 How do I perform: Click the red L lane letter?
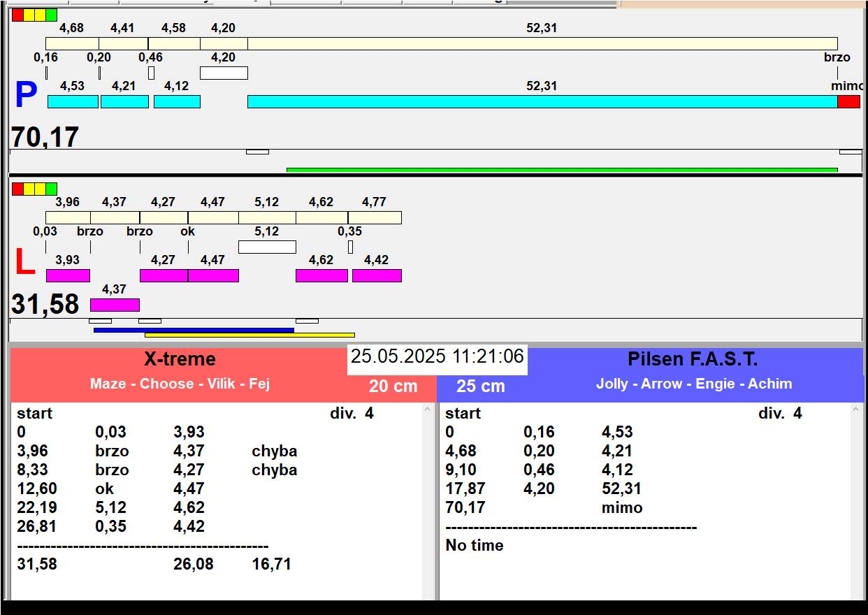pyautogui.click(x=24, y=263)
